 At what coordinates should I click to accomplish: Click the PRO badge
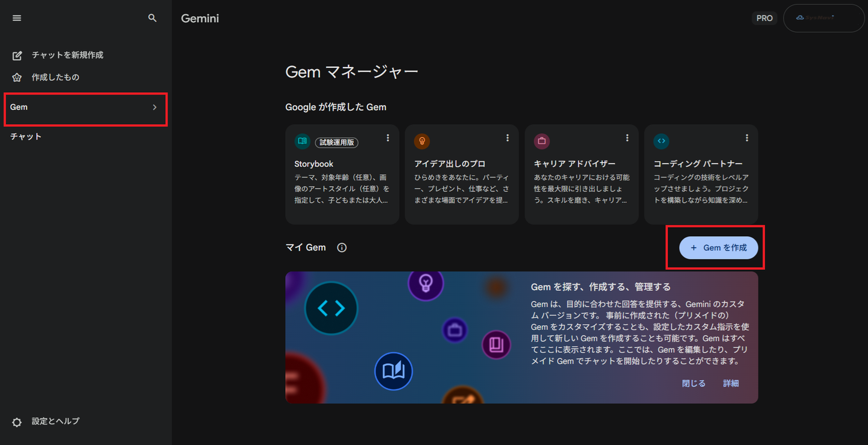764,18
